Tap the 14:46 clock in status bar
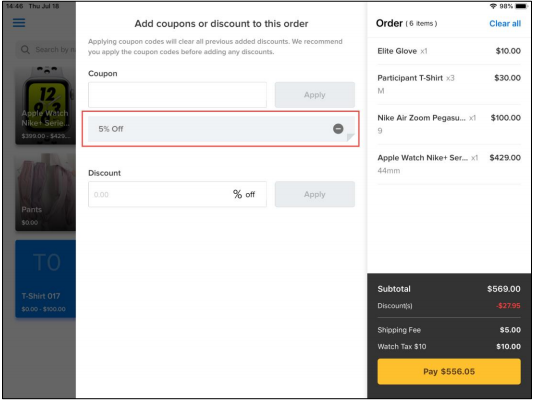 click(x=14, y=6)
